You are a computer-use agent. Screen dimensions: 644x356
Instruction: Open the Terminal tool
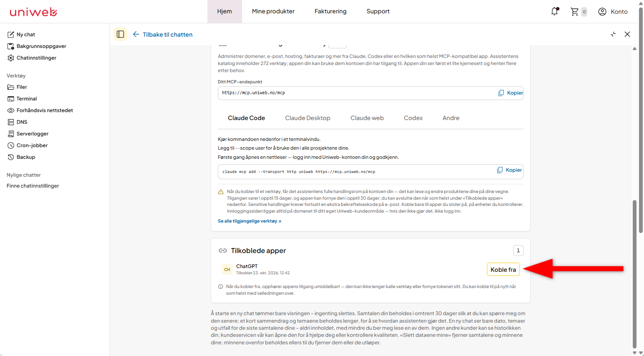22,99
